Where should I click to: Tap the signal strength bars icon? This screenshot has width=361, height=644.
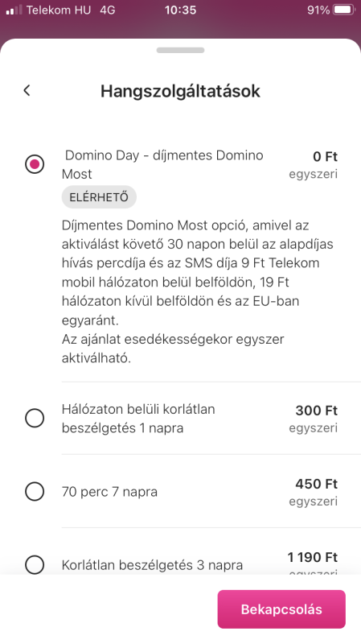pyautogui.click(x=14, y=10)
